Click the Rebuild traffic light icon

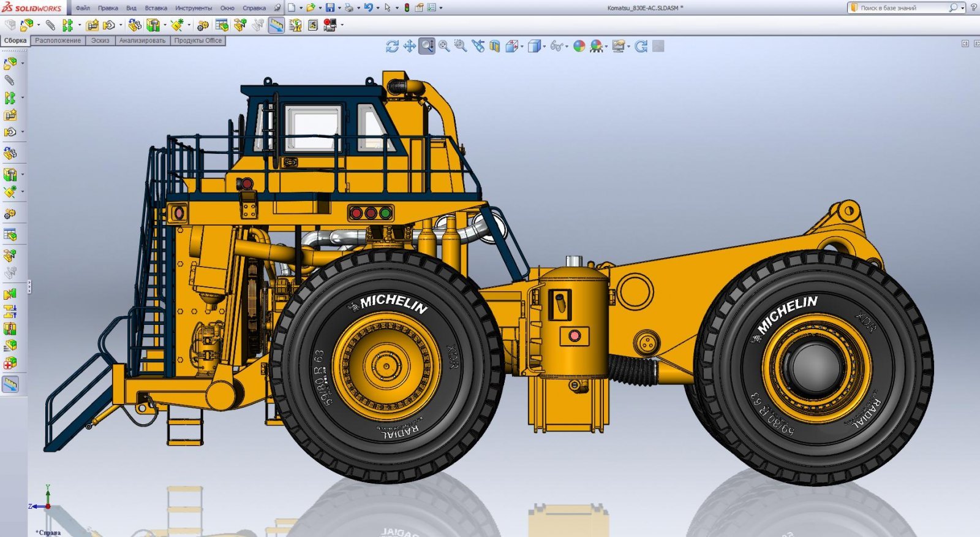407,8
